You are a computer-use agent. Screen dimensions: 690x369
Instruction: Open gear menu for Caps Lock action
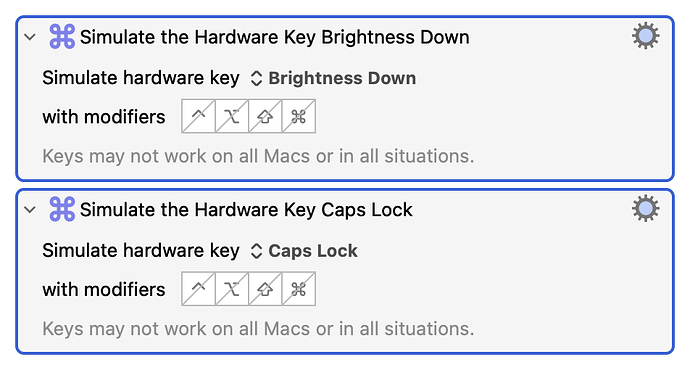646,208
